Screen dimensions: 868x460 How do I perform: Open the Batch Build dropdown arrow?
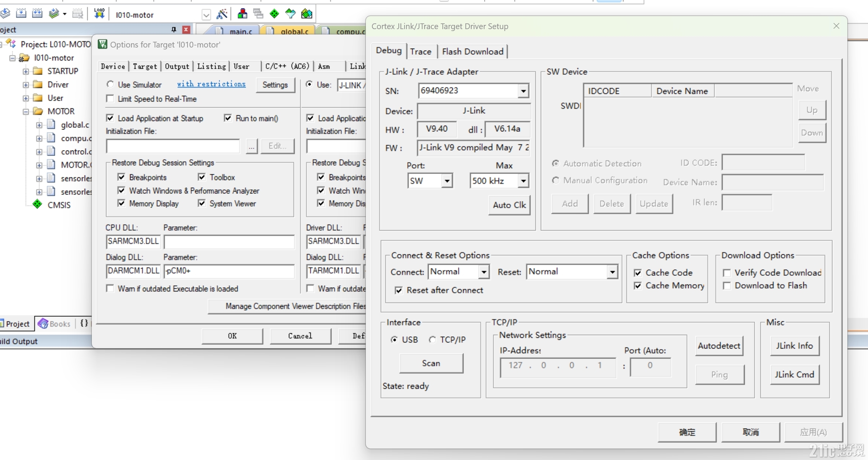[x=65, y=15]
